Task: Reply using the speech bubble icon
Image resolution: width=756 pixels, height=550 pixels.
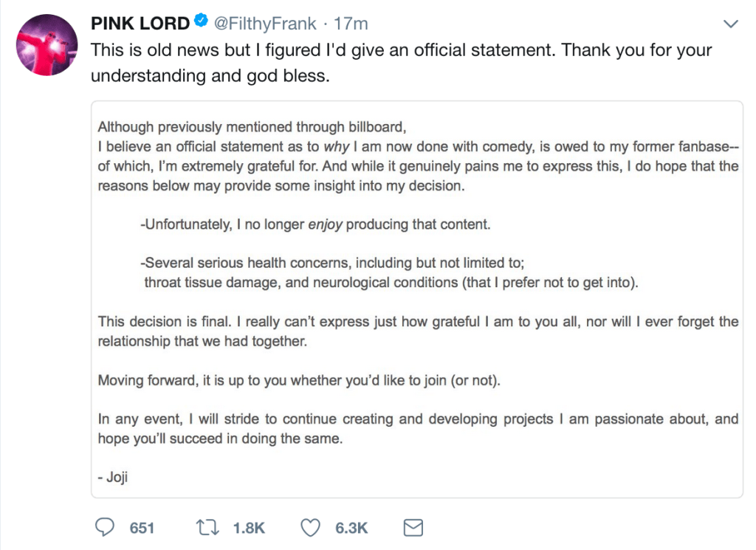Action: coord(105,527)
